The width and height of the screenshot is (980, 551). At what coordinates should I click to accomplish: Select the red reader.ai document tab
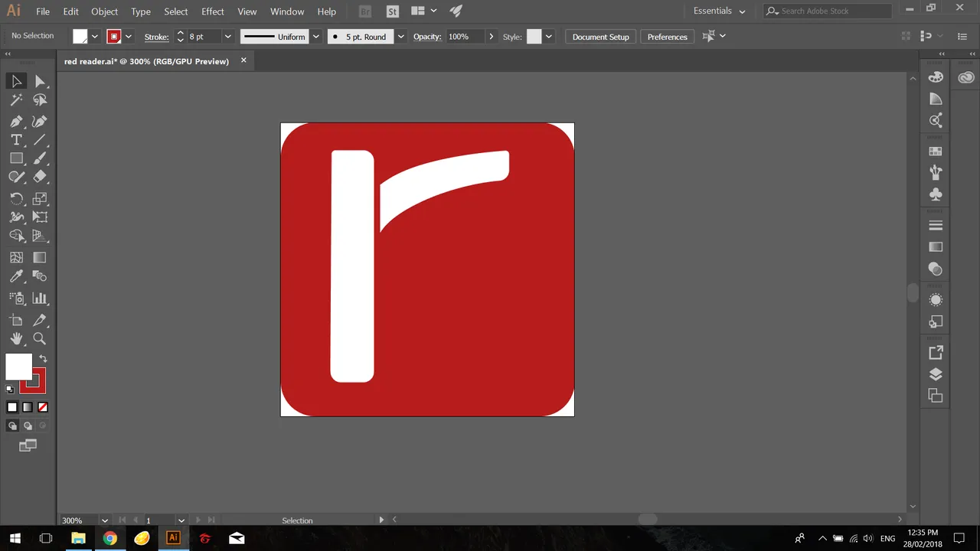click(146, 61)
